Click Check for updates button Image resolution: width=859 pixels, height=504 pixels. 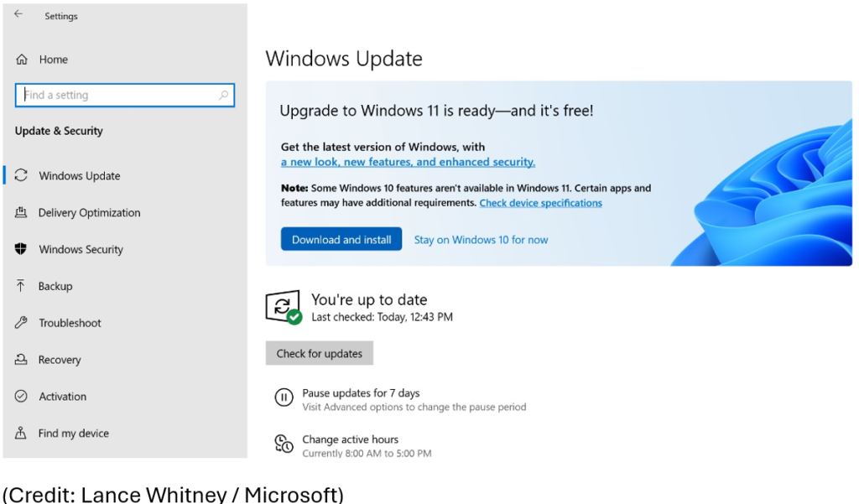[320, 353]
